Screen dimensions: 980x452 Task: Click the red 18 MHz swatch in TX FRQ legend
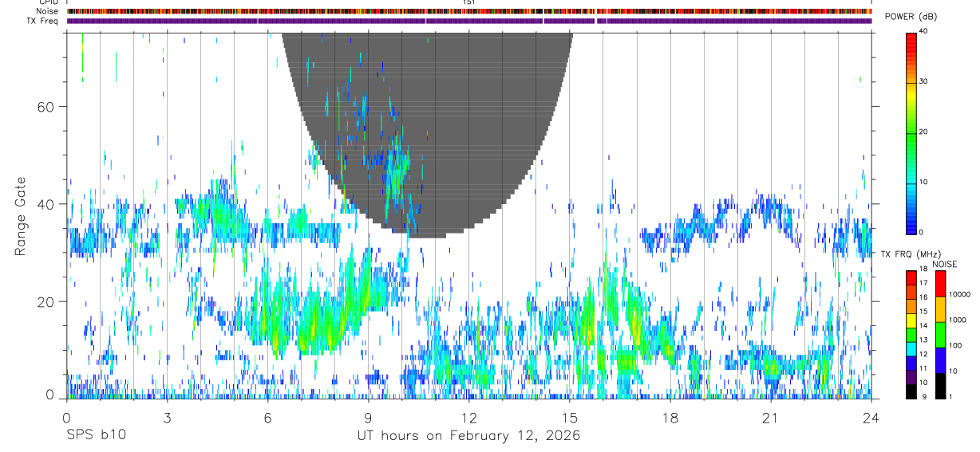[x=911, y=277]
